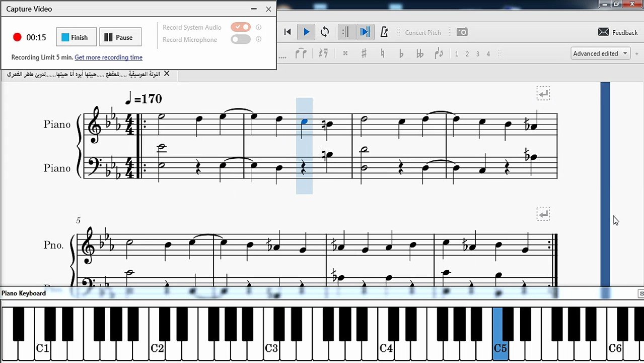Close the Capture Video window
Screen dimensions: 644x363
268,9
